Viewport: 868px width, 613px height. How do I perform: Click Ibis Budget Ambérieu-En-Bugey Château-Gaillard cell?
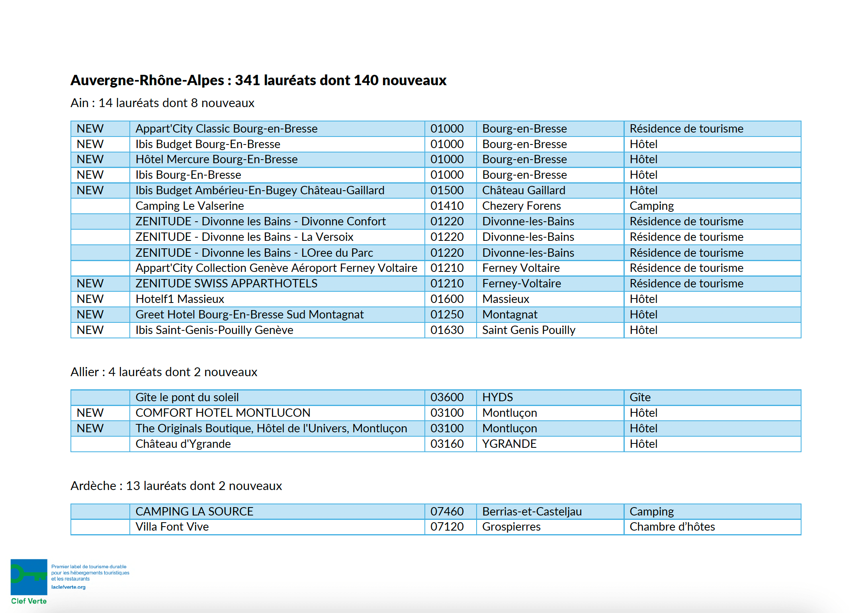277,191
